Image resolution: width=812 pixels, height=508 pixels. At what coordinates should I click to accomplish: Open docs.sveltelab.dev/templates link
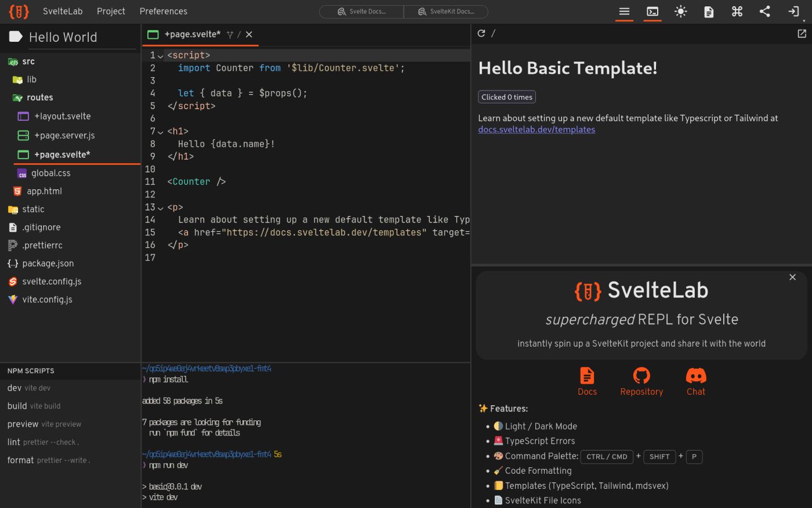[x=536, y=129]
